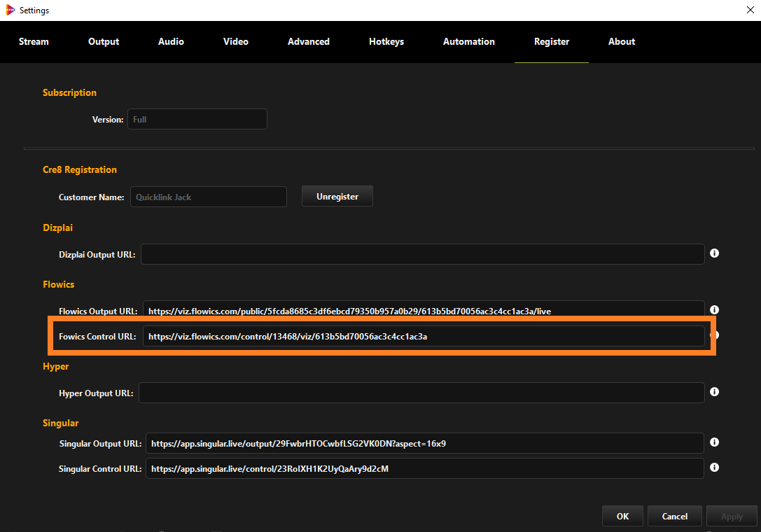This screenshot has height=532, width=761.
Task: Show info for Singular Control URL
Action: click(x=714, y=467)
